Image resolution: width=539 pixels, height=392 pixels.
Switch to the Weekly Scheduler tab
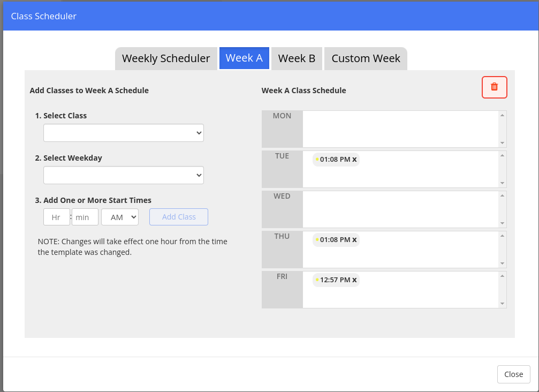click(x=166, y=58)
